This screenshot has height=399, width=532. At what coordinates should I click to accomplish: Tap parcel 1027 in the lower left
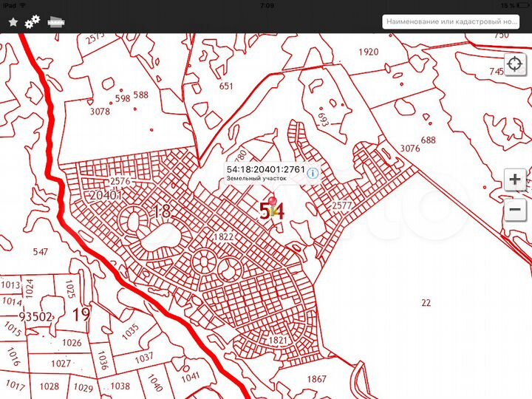[61, 364]
